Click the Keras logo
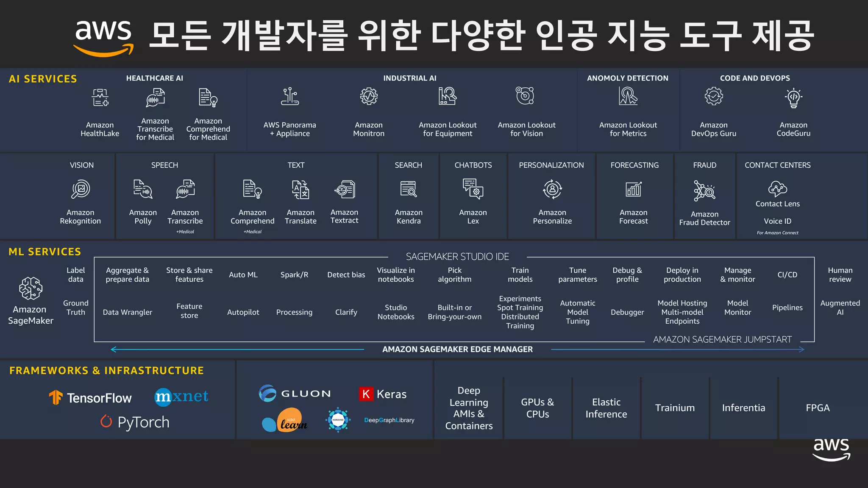 point(383,394)
